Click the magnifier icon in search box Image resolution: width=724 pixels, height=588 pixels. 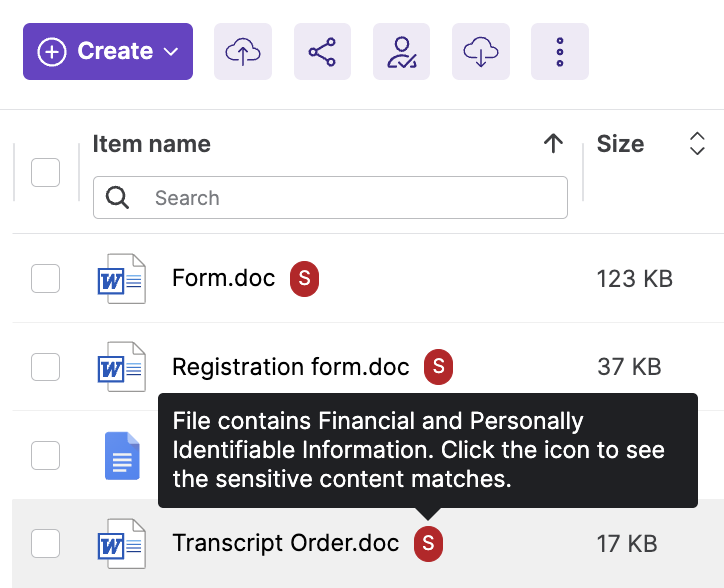coord(117,198)
